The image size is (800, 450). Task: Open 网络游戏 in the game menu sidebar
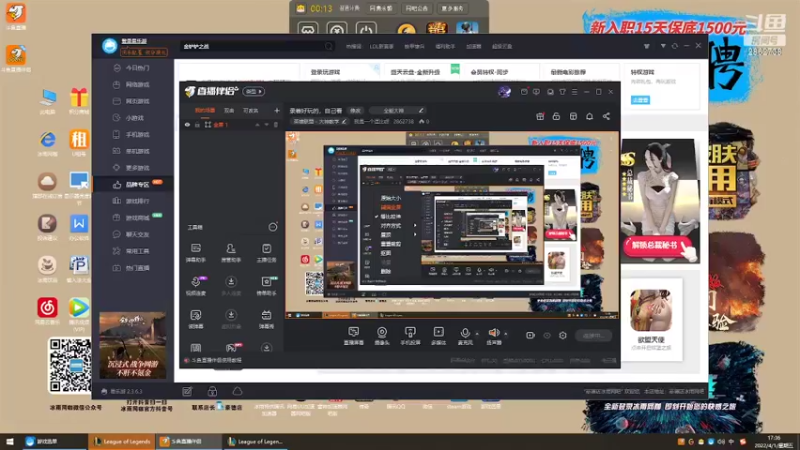133,85
